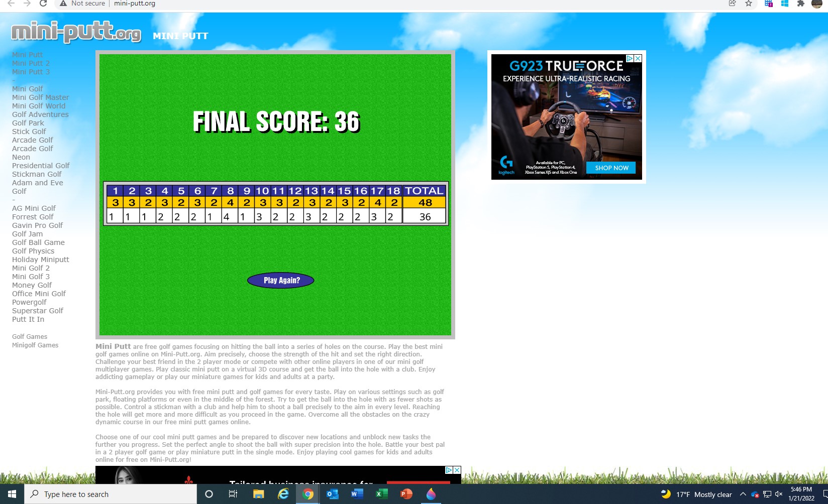Open the Forrest Golf link
This screenshot has width=828, height=504.
pos(33,217)
